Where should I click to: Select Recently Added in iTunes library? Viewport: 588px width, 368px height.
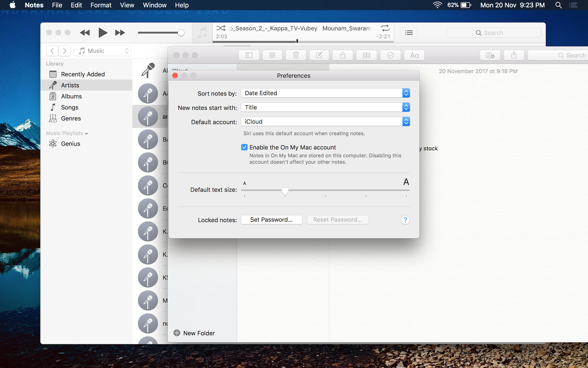[x=83, y=74]
